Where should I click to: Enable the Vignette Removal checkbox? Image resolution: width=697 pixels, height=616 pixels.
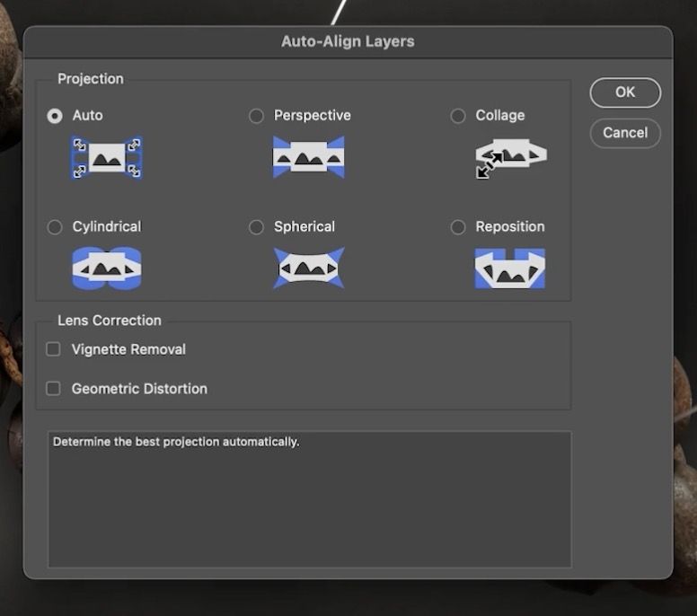(54, 349)
